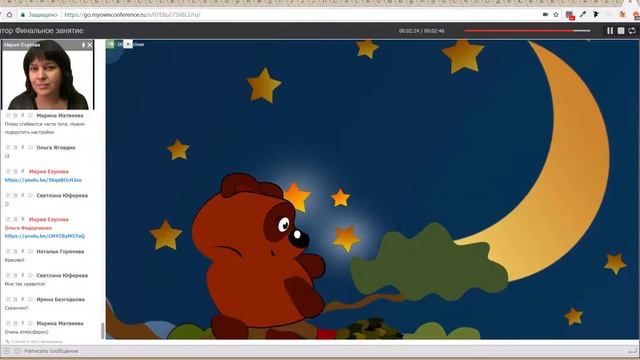Click emoji icon beside 'Написать сообщение'
640x360 pixels.
(x=17, y=351)
